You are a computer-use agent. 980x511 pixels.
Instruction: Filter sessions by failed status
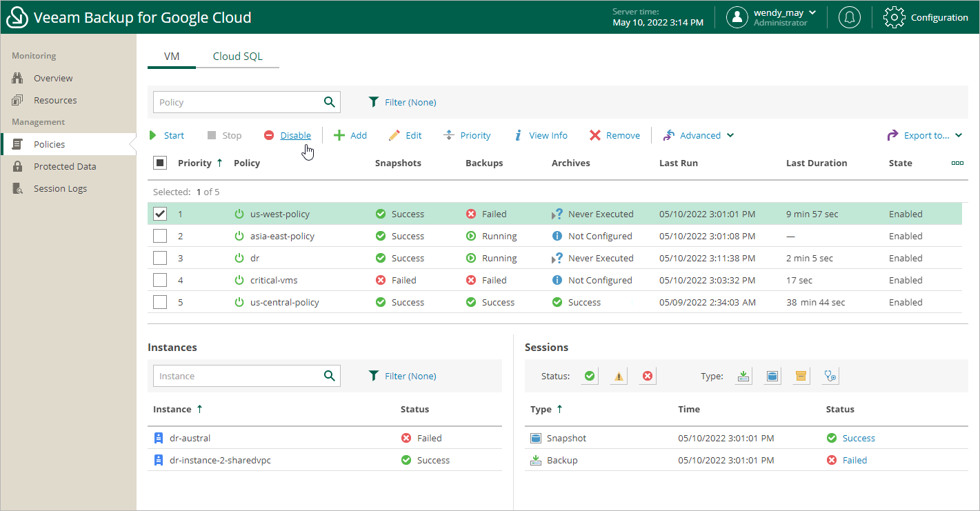(648, 376)
